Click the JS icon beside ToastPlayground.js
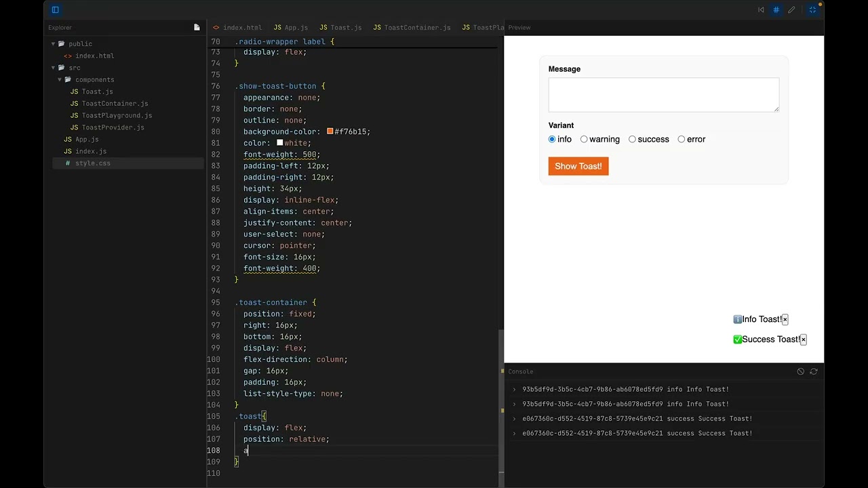 pos(75,116)
